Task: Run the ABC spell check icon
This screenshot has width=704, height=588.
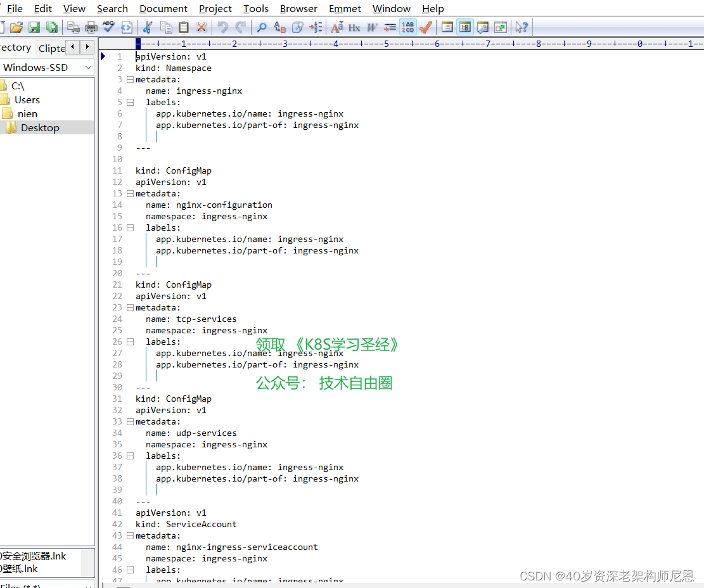Action: pyautogui.click(x=108, y=27)
